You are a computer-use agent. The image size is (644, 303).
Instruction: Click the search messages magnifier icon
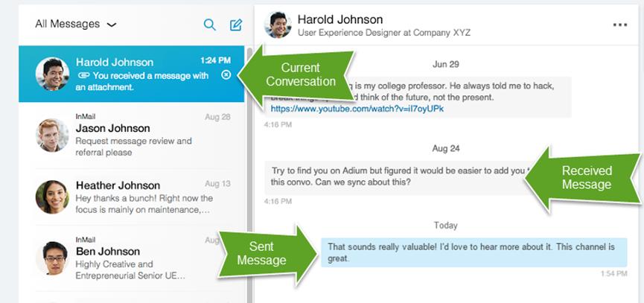(210, 25)
